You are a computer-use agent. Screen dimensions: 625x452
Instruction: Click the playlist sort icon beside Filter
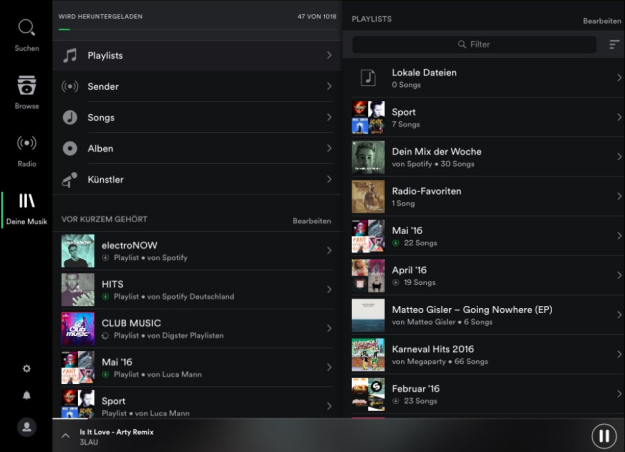tap(614, 45)
